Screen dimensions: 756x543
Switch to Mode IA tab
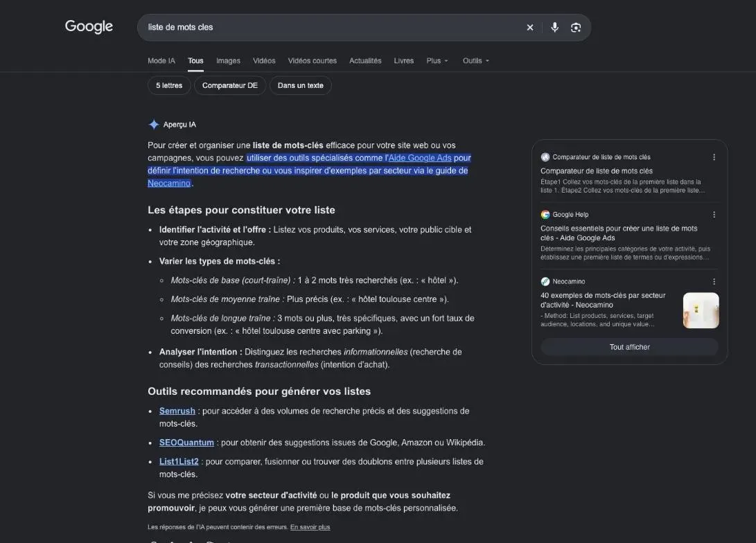click(161, 61)
